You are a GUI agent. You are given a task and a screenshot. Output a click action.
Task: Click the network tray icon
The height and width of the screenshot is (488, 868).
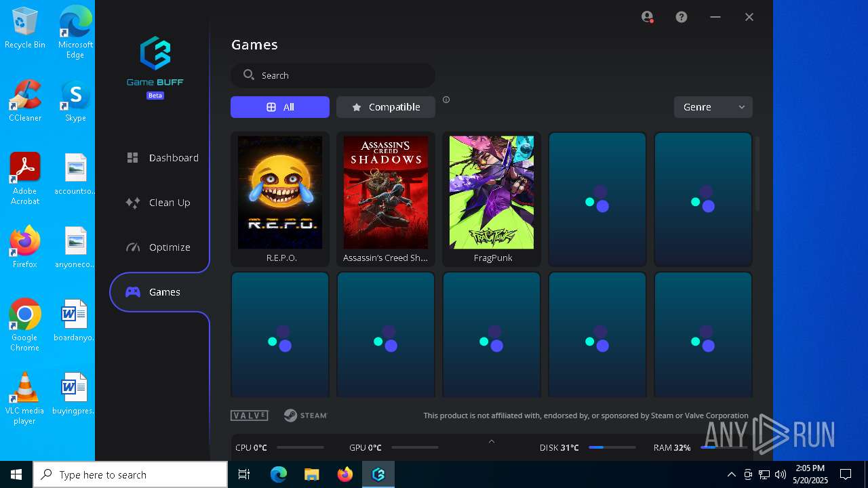764,474
